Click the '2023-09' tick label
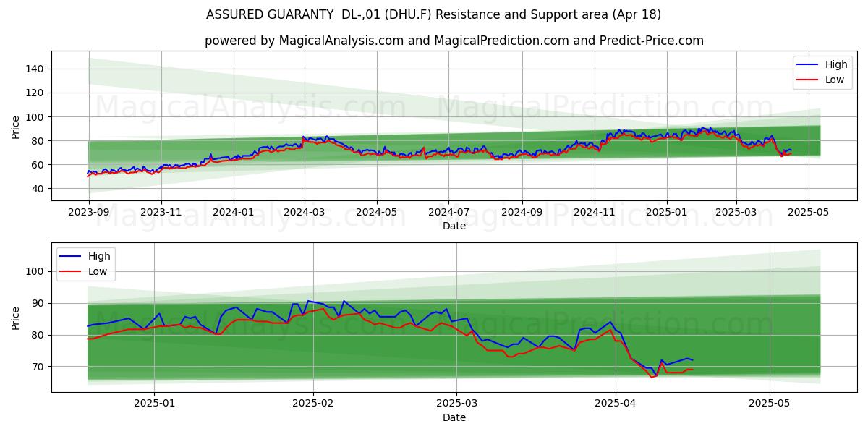The width and height of the screenshot is (868, 434). point(89,213)
